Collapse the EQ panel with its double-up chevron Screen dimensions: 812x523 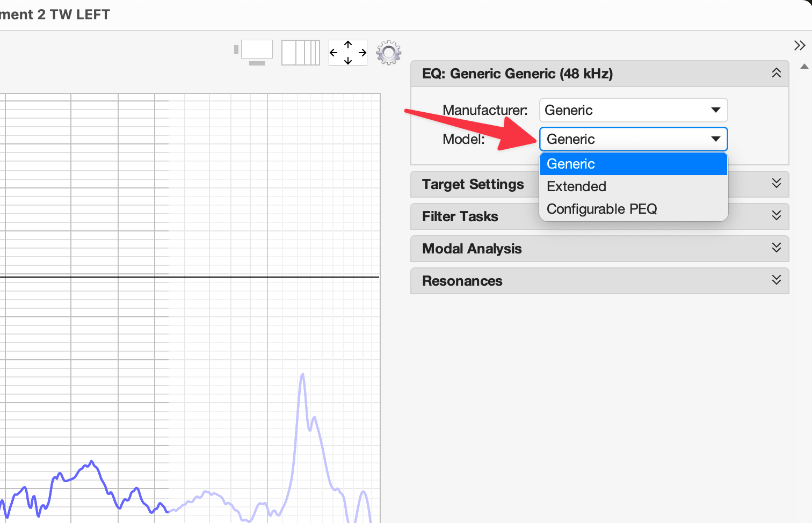[x=776, y=73]
